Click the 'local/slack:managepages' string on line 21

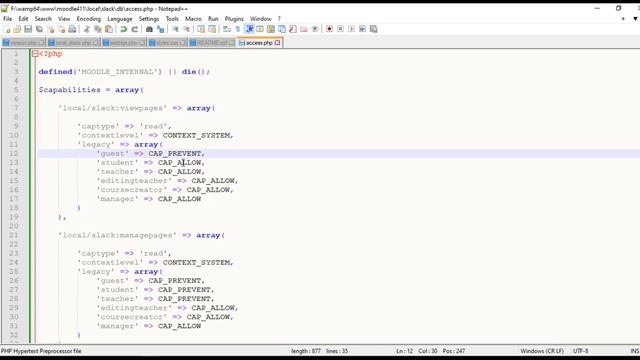(x=118, y=236)
